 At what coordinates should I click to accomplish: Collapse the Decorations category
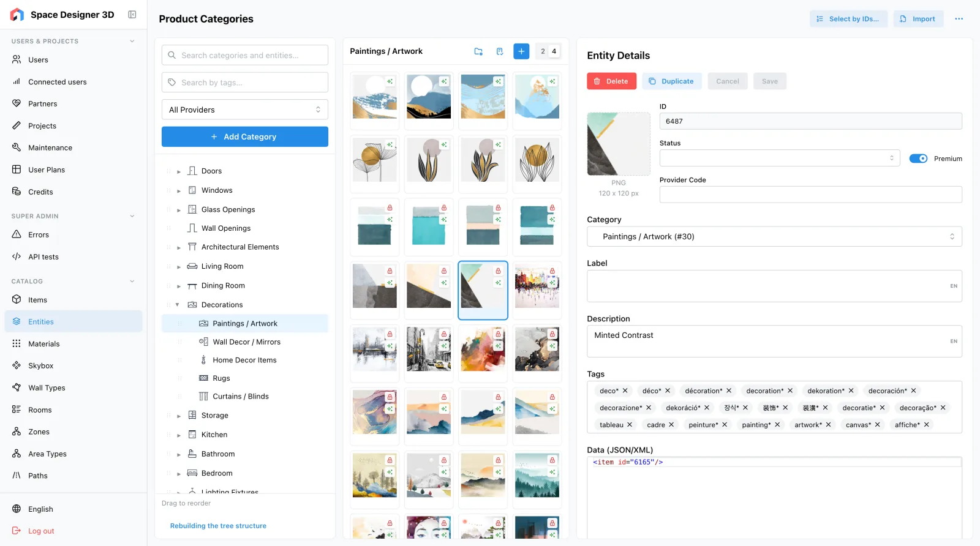click(x=178, y=305)
